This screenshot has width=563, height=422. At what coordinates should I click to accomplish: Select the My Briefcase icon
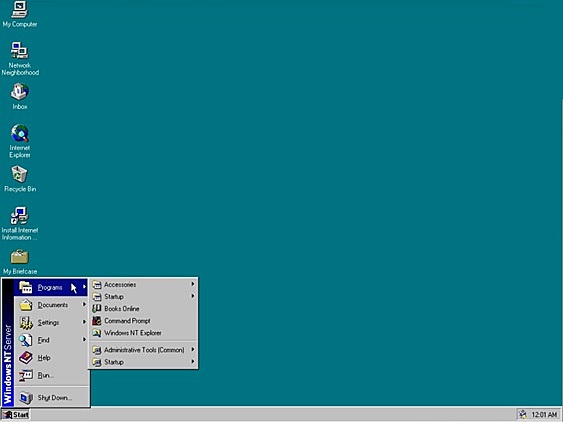(x=20, y=263)
